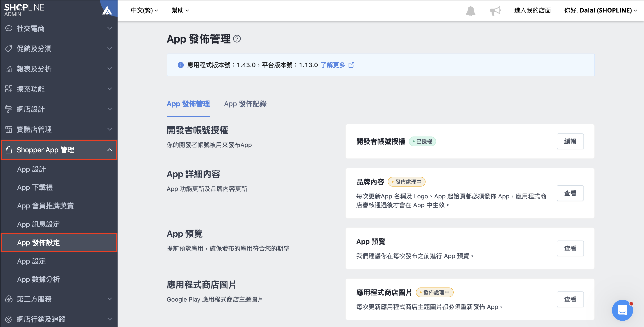Click the 報表及分析 chart icon
644x327 pixels.
9,69
